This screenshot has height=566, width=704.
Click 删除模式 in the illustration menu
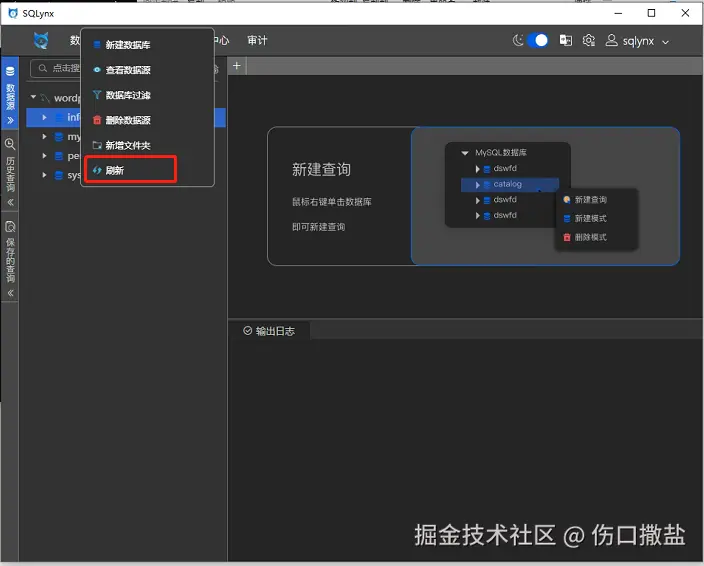click(591, 237)
